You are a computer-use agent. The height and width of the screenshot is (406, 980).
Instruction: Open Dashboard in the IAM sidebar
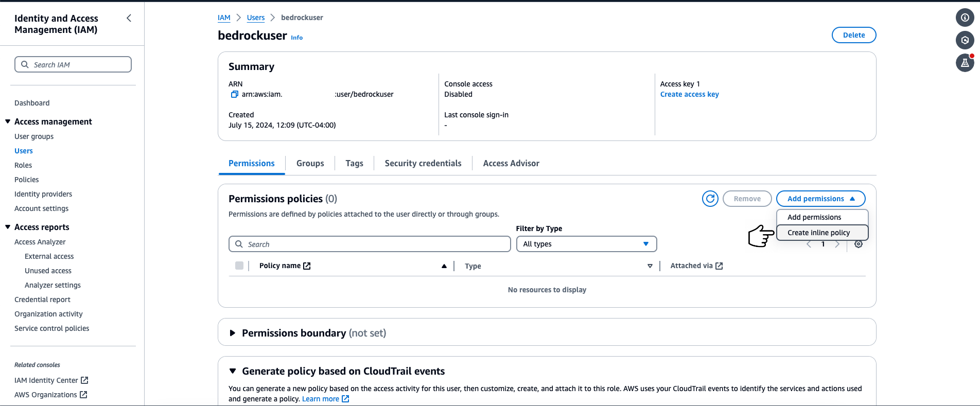click(x=32, y=103)
